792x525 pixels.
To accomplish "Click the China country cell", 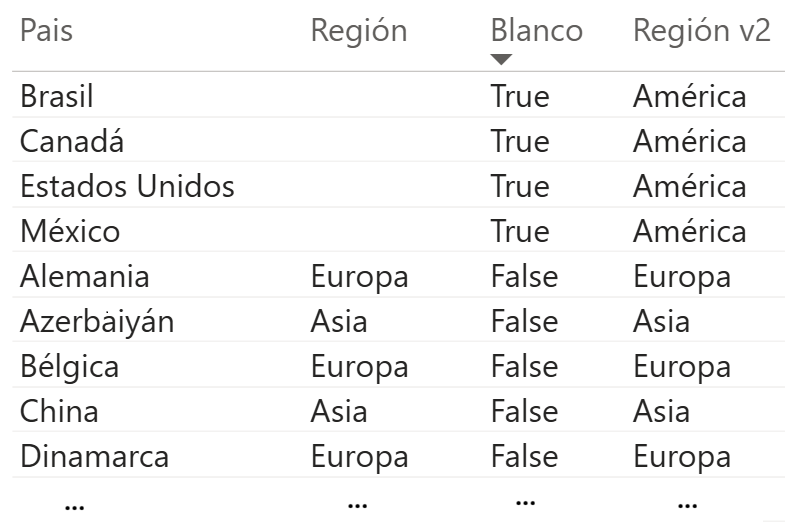I will click(59, 412).
